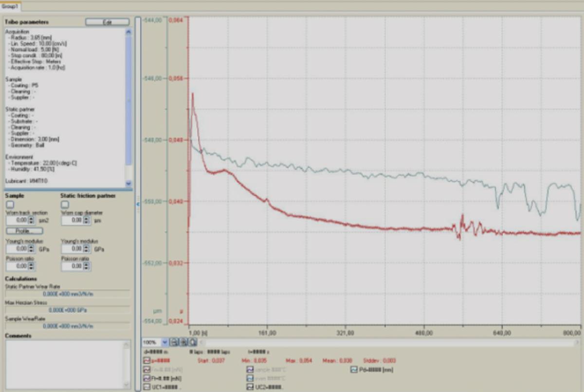
Task: Click the Edit button for Tribo parameters
Action: 107,22
